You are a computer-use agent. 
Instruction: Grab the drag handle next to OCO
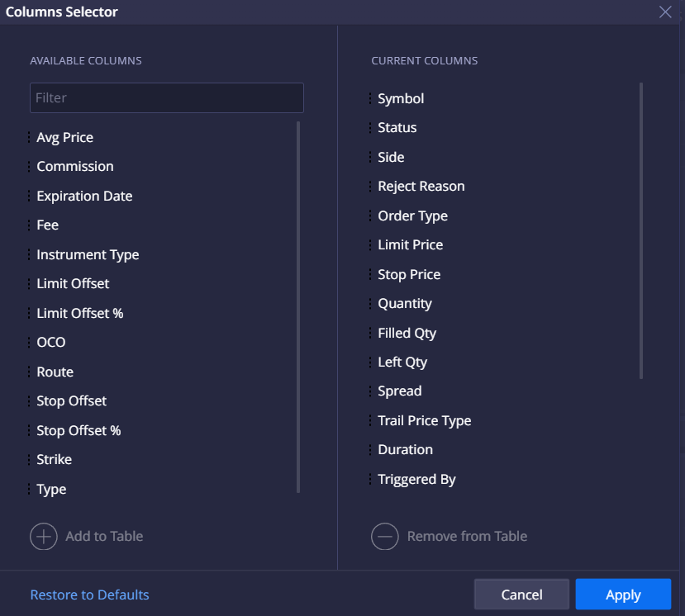pos(29,343)
